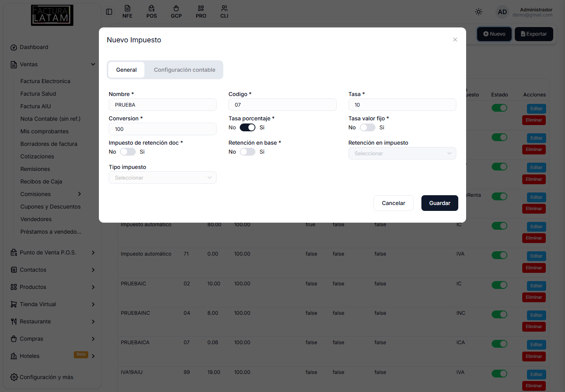Image resolution: width=565 pixels, height=392 pixels.
Task: Open Factura Electronica in sidebar
Action: 46,81
